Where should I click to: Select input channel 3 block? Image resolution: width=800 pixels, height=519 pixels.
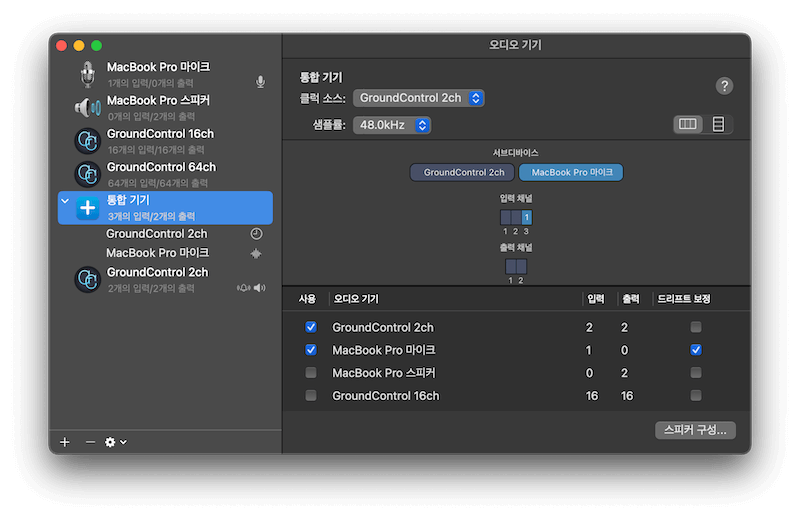[527, 217]
